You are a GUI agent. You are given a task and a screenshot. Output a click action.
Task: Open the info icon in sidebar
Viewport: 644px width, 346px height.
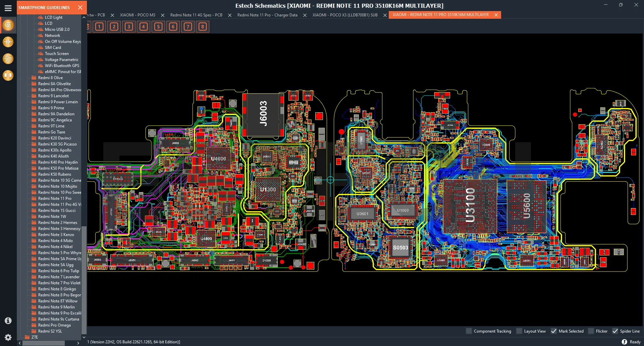point(8,321)
